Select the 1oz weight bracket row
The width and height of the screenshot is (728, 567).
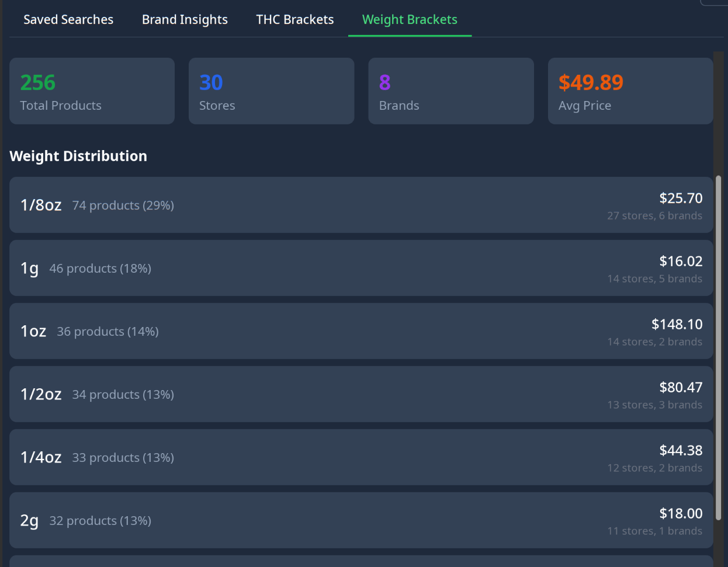(361, 331)
